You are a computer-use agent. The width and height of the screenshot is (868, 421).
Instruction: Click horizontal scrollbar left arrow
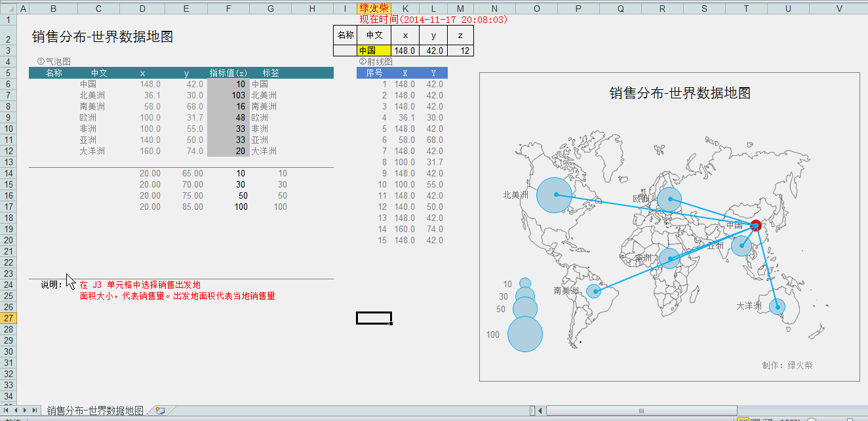[540, 411]
